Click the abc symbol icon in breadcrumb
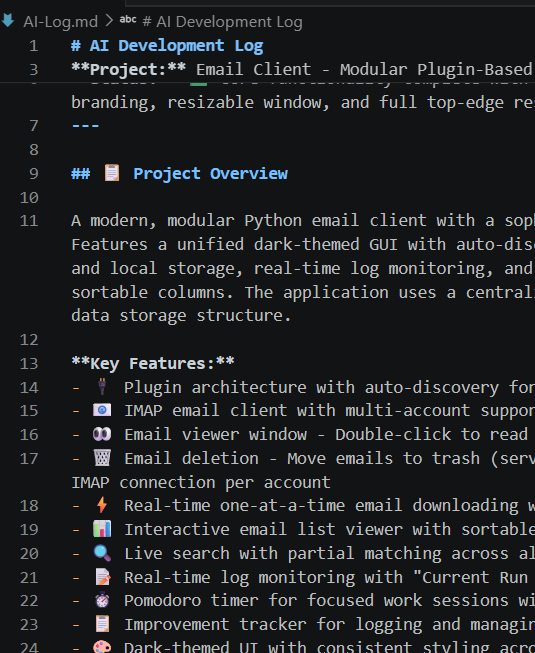This screenshot has height=653, width=535. click(x=128, y=20)
